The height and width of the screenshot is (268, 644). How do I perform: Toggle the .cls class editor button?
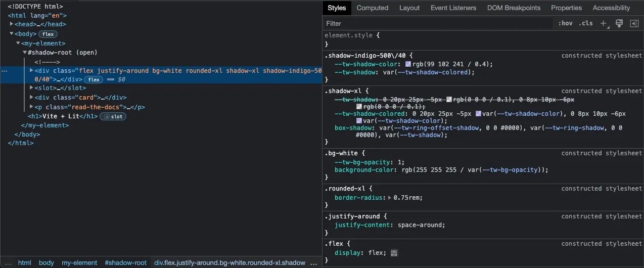pyautogui.click(x=586, y=23)
